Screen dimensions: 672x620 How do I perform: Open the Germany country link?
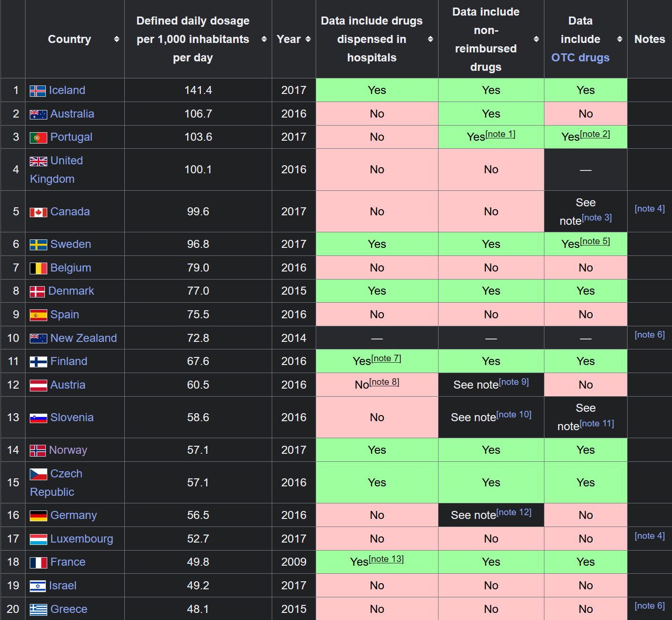(x=74, y=515)
